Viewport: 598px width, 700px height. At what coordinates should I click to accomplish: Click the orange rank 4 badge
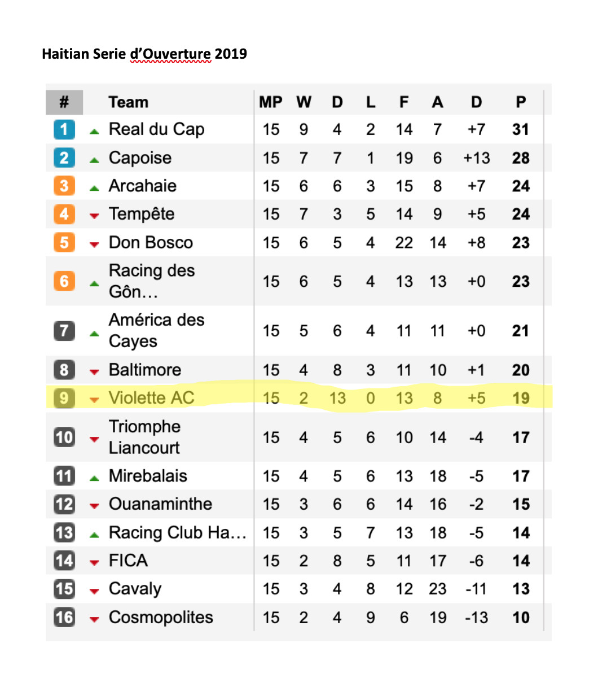coord(64,214)
